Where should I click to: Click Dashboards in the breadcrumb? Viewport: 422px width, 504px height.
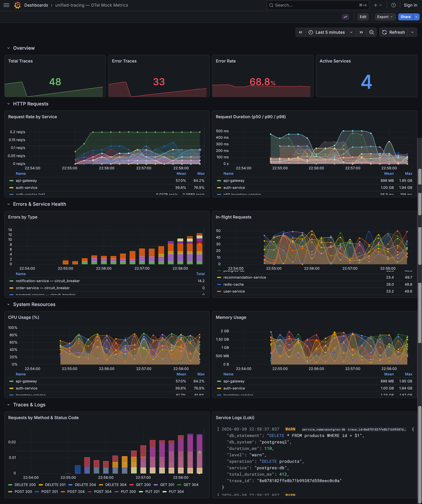36,5
